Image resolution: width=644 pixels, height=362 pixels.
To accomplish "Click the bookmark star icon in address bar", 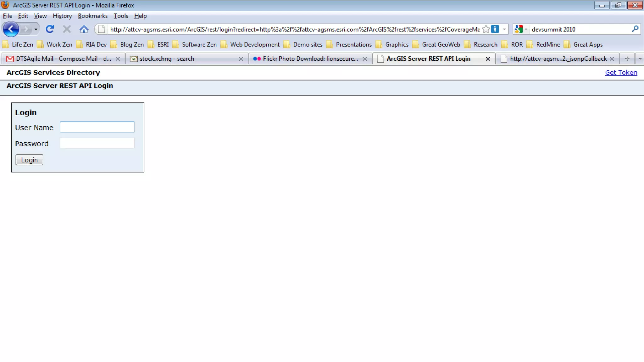I will coord(486,29).
